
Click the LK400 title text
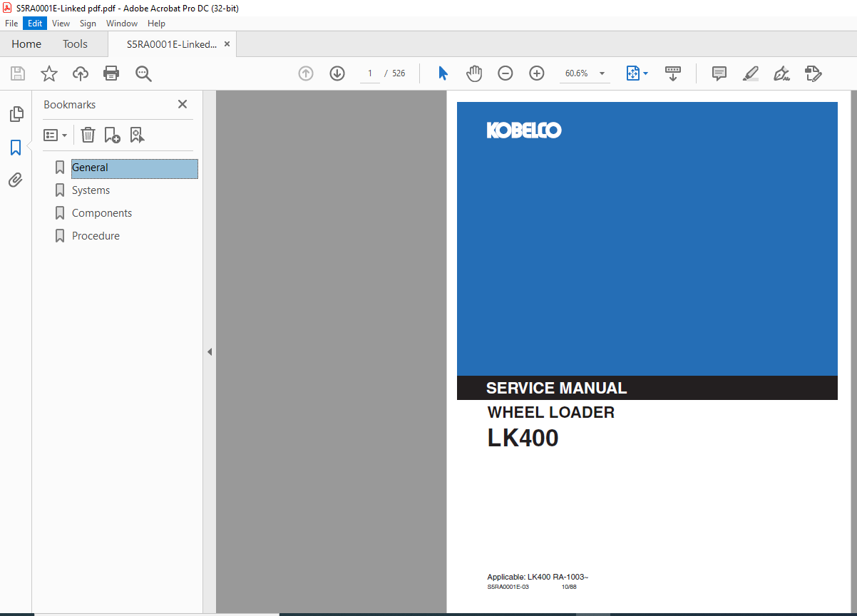click(x=523, y=438)
